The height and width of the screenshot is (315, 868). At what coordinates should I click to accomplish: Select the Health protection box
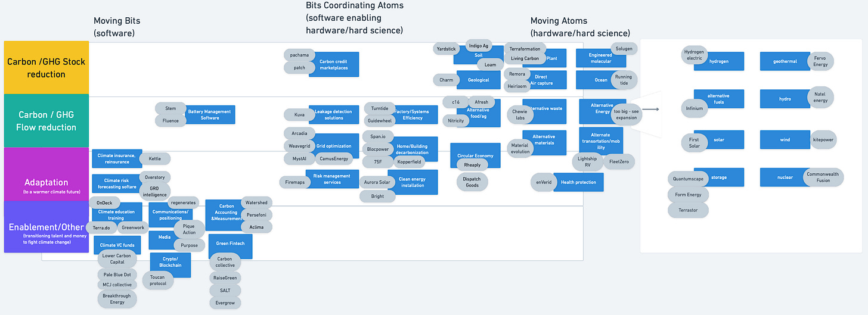(x=578, y=182)
